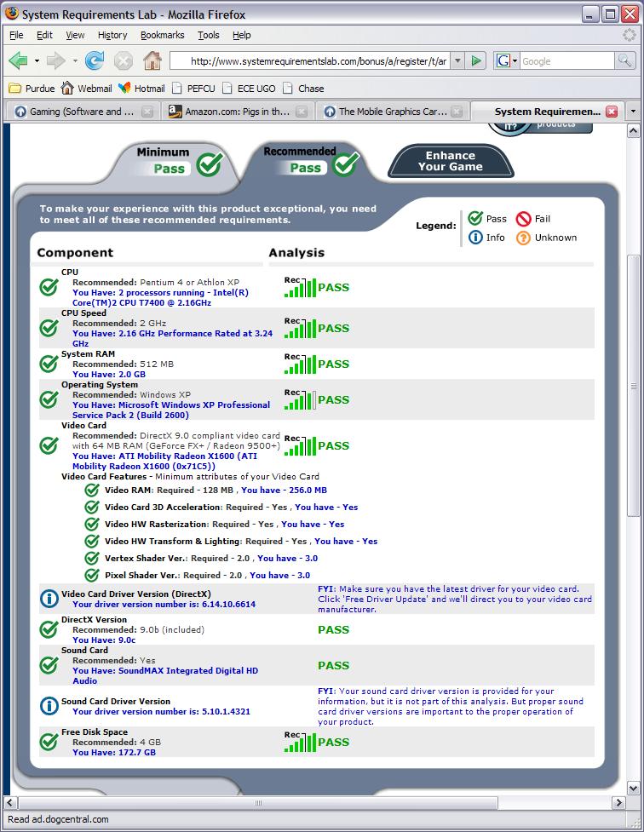
Task: Click the Firefox activity throbber icon
Action: 630,35
